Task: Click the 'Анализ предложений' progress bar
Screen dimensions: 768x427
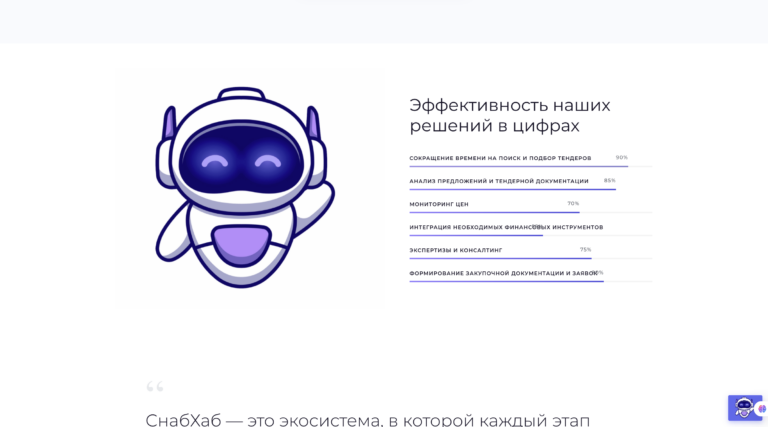Action: [531, 190]
